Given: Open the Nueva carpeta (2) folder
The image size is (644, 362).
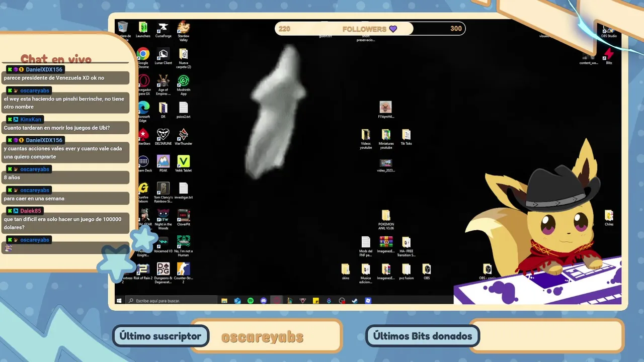Looking at the screenshot, I should pos(184,58).
